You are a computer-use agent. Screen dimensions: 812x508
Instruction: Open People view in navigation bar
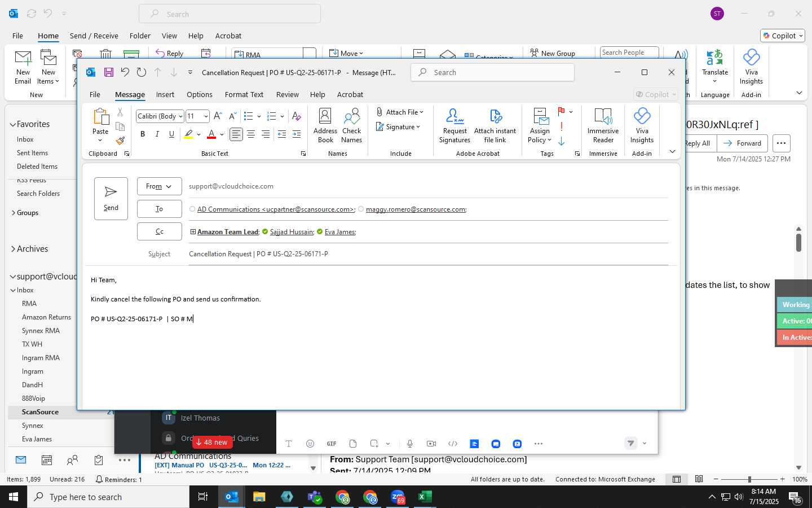pyautogui.click(x=72, y=460)
